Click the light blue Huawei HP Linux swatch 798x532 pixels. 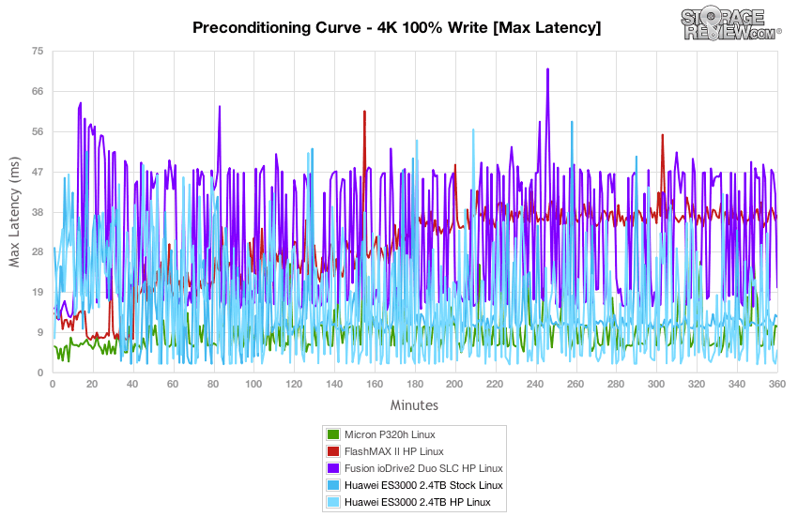pos(333,502)
